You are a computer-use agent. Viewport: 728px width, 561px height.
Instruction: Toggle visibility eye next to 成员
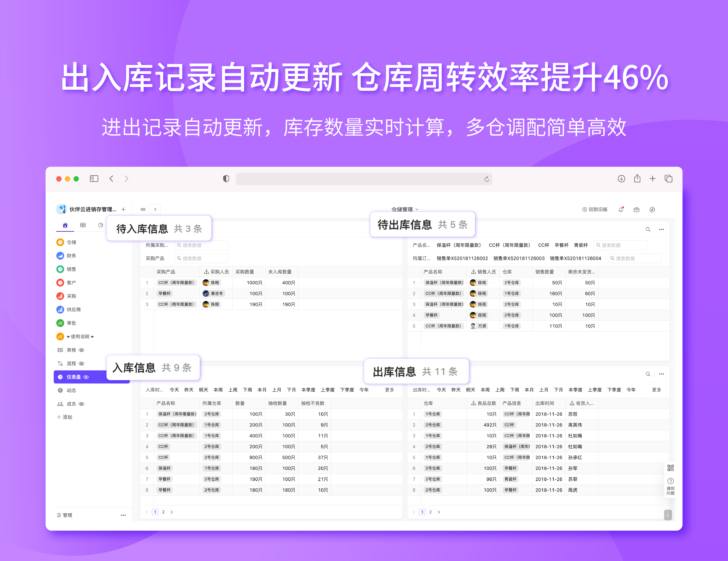(x=81, y=404)
